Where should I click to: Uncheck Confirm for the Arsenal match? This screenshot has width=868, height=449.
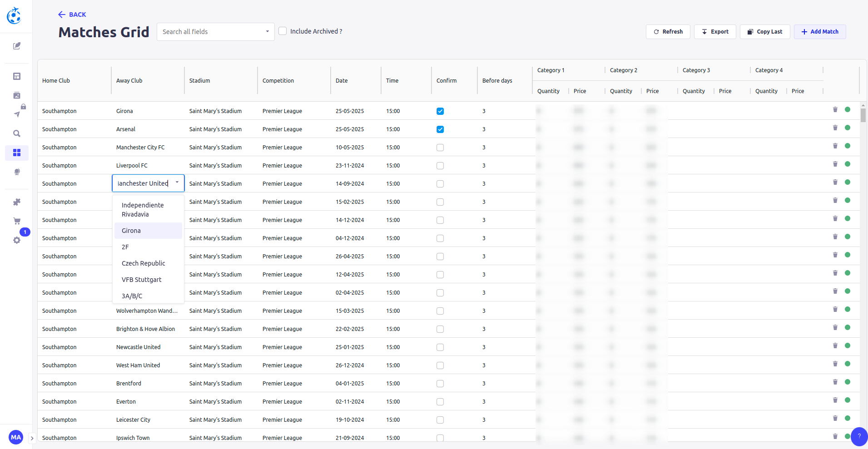440,129
